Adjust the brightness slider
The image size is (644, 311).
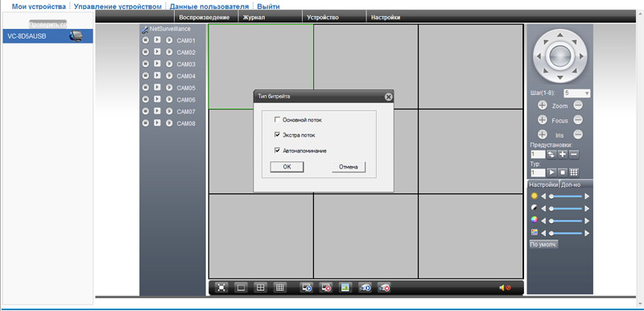click(567, 197)
